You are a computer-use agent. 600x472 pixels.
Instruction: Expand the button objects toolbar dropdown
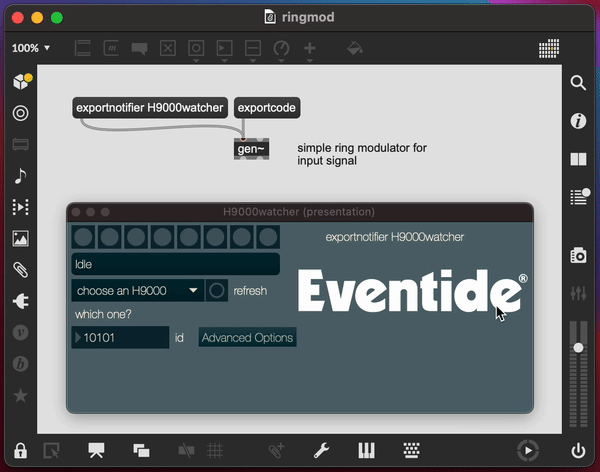pos(196,60)
